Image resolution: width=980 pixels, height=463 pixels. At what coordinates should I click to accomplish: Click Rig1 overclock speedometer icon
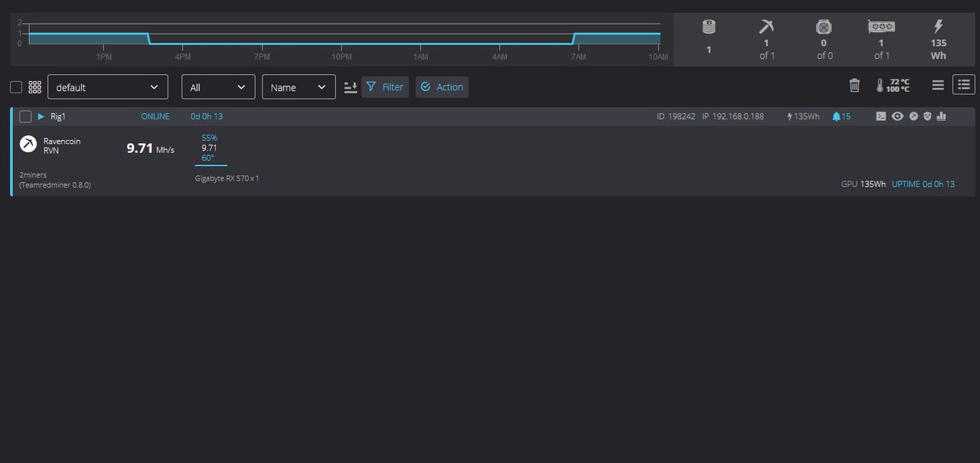pyautogui.click(x=913, y=116)
